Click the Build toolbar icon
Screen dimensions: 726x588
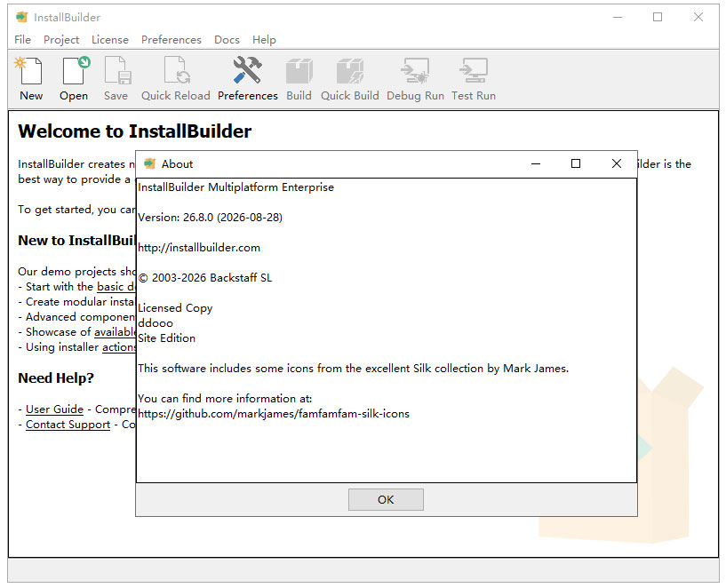299,71
